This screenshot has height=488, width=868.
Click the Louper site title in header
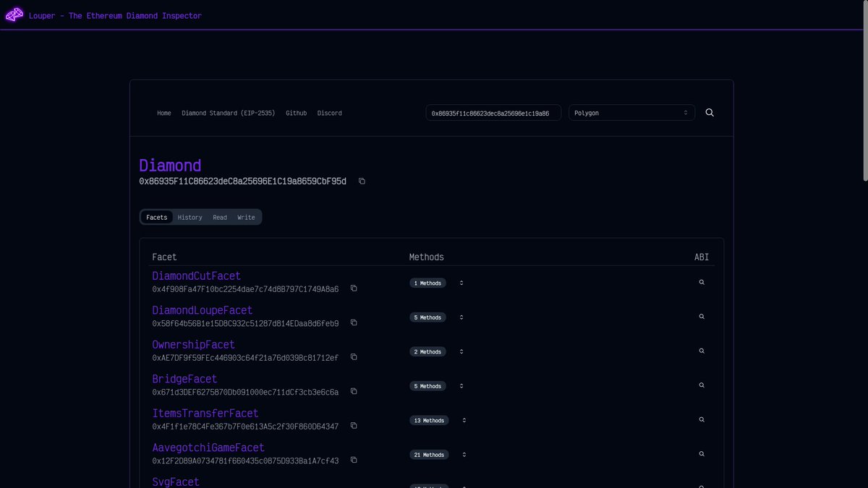click(x=115, y=16)
